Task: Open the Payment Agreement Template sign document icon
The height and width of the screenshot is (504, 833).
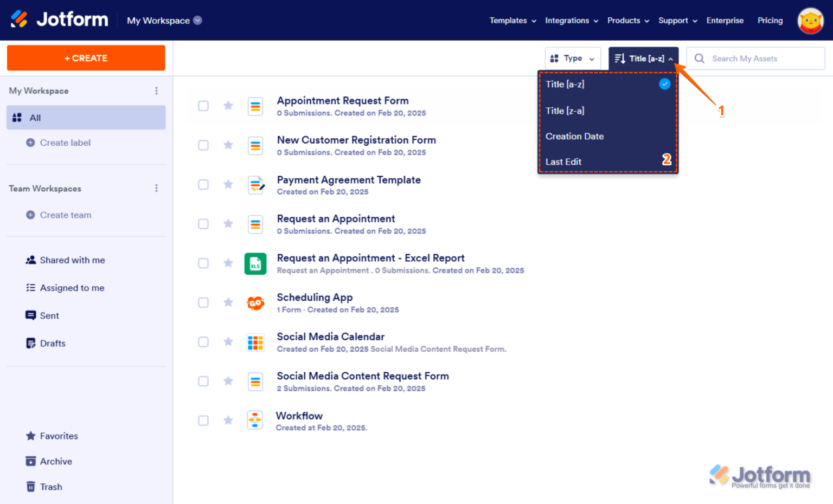Action: [255, 184]
